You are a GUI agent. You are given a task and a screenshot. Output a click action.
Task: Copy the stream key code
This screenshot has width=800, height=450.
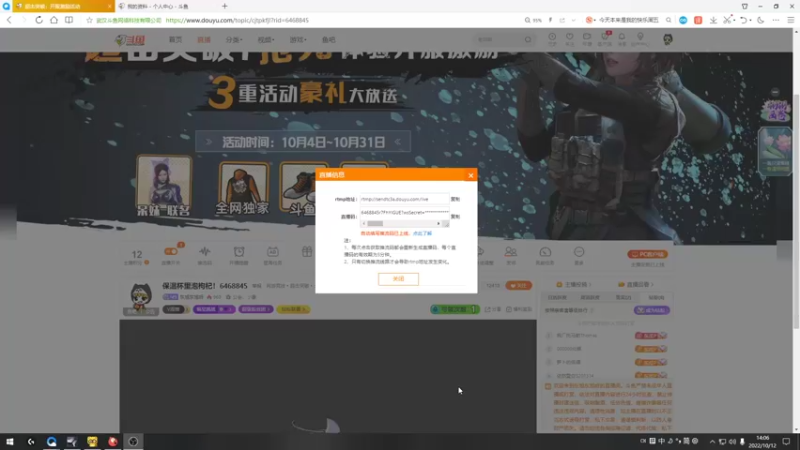pyautogui.click(x=455, y=216)
